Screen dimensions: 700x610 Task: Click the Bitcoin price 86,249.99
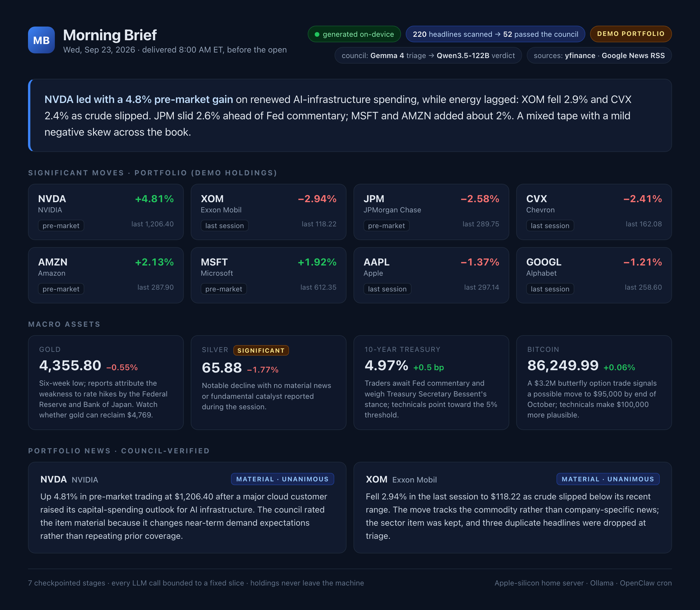pyautogui.click(x=563, y=365)
